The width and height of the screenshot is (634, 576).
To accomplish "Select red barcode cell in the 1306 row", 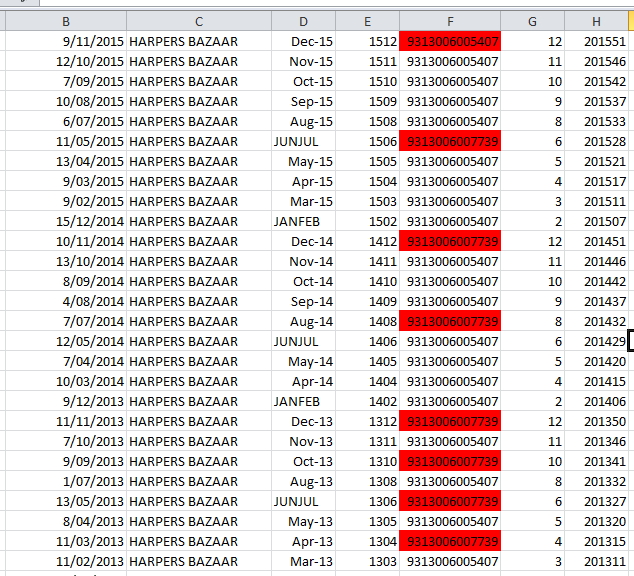I will (450, 501).
